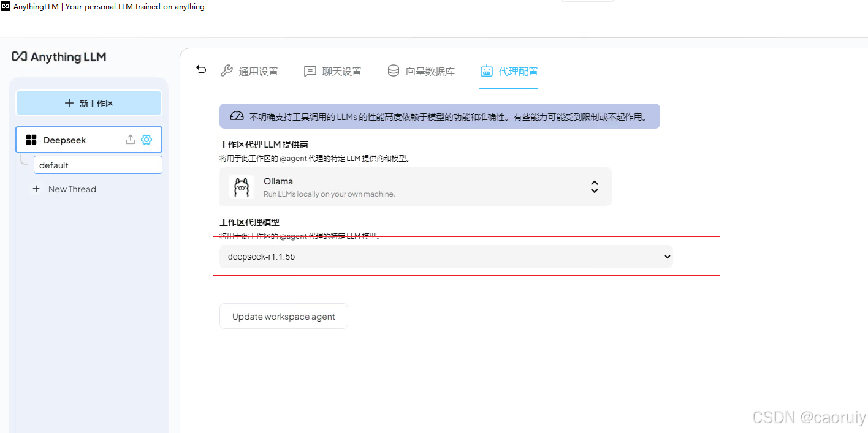Open the deepseek-r1:1.5b model dropdown

pyautogui.click(x=446, y=257)
